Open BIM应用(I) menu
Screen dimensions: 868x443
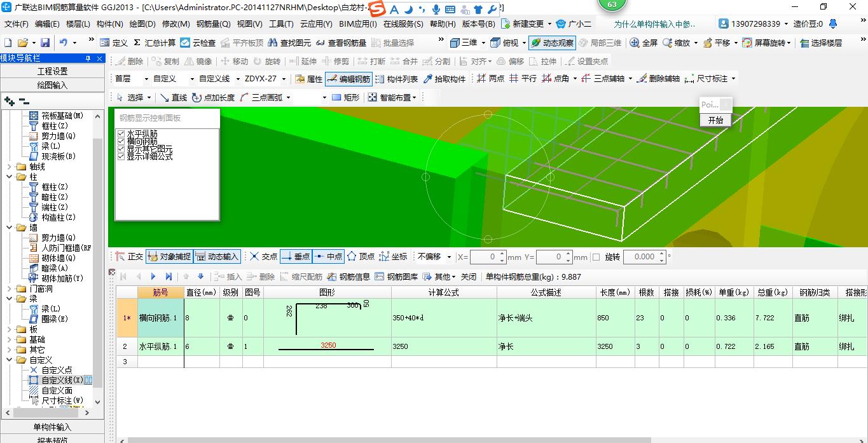click(x=358, y=24)
